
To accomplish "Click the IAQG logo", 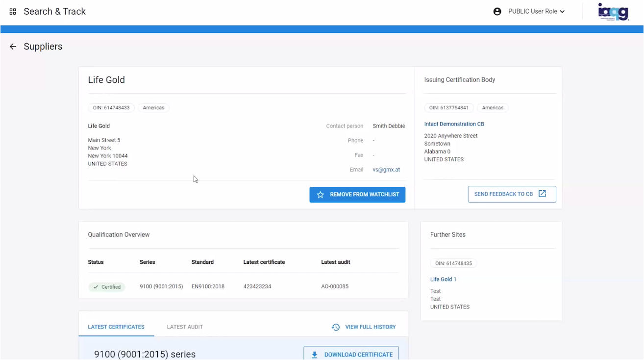I will click(x=613, y=11).
